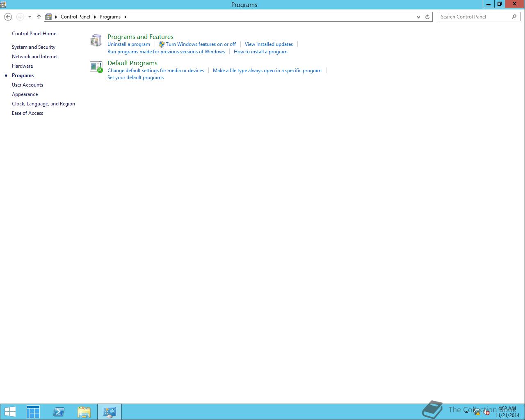Viewport: 525px width, 420px height.
Task: Click the search magnifier icon
Action: (x=514, y=17)
